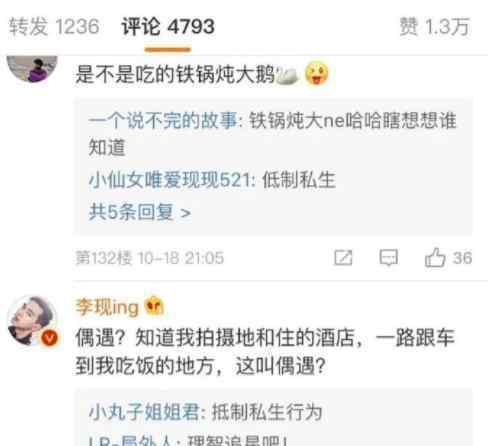Tap the verified badge on 李现ing avatar
This screenshot has width=488, height=446.
coord(49,338)
